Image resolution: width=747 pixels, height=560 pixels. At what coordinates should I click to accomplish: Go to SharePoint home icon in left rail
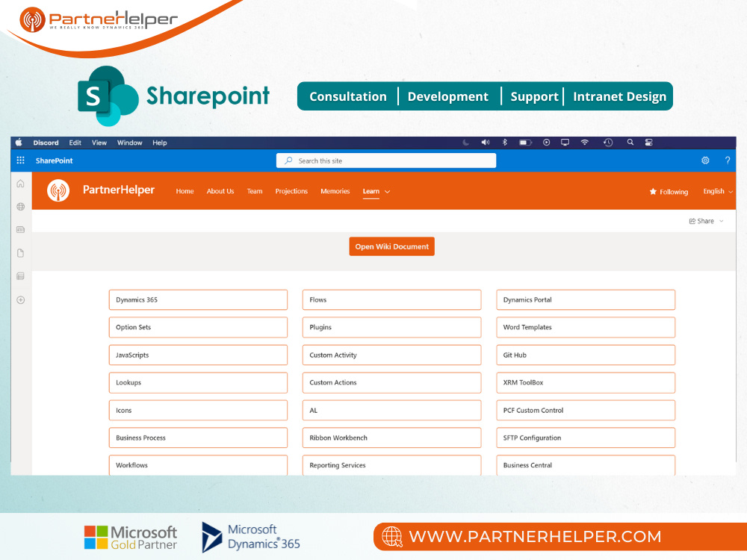pyautogui.click(x=20, y=184)
